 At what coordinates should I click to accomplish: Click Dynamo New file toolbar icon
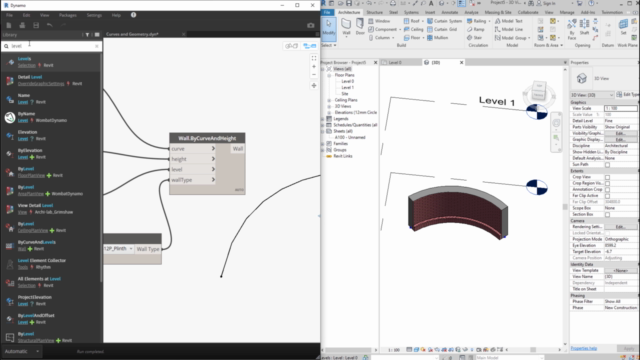pyautogui.click(x=9, y=25)
